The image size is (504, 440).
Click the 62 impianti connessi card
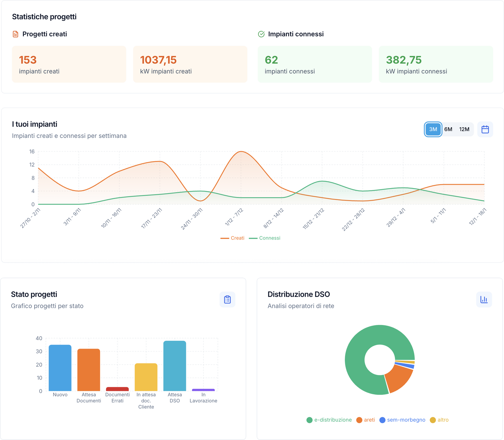point(314,64)
